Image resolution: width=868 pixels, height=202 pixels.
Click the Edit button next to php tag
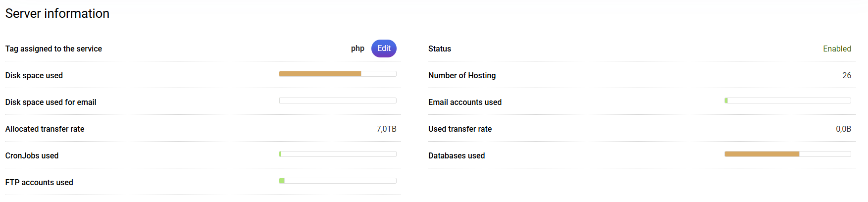tap(384, 49)
